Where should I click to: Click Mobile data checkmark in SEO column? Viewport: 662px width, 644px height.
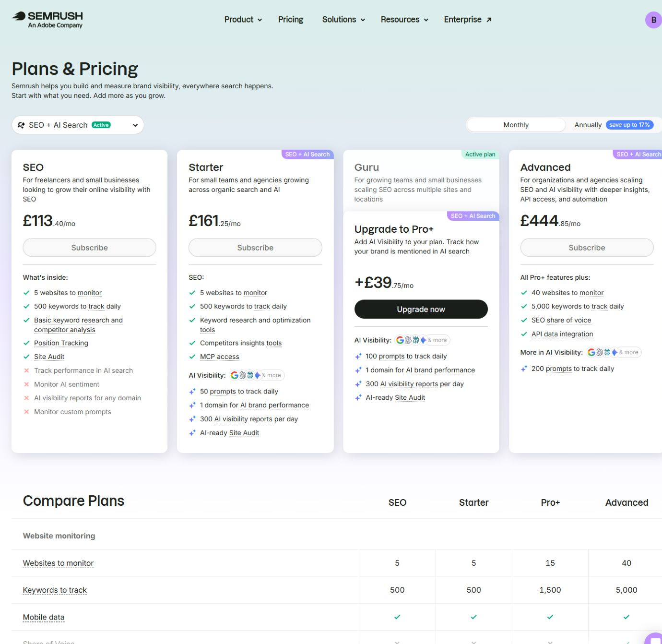point(397,617)
